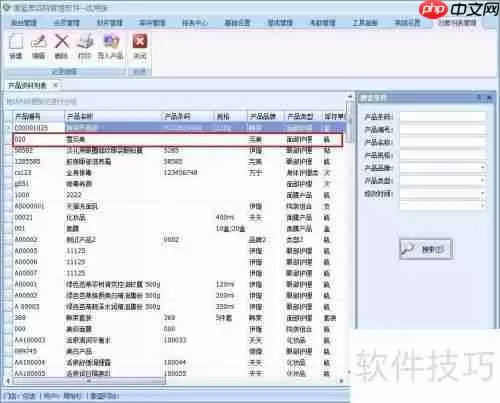Sort by the 规格 column header

pos(230,116)
